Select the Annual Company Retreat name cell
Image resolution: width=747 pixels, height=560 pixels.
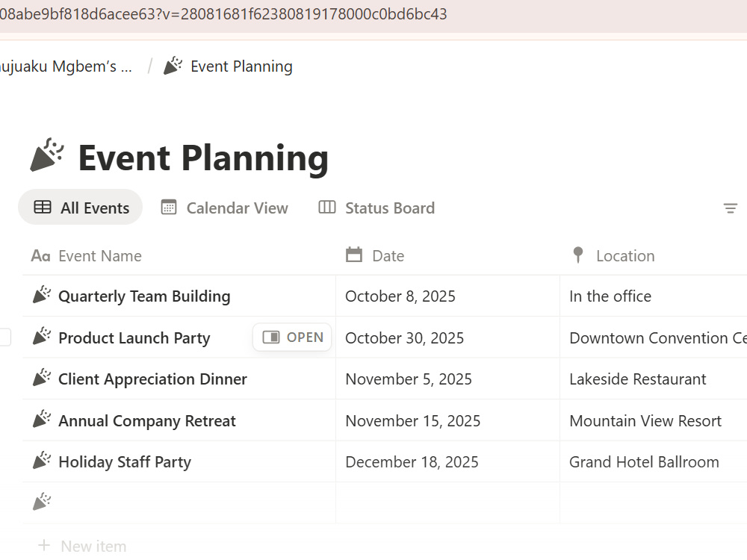179,420
